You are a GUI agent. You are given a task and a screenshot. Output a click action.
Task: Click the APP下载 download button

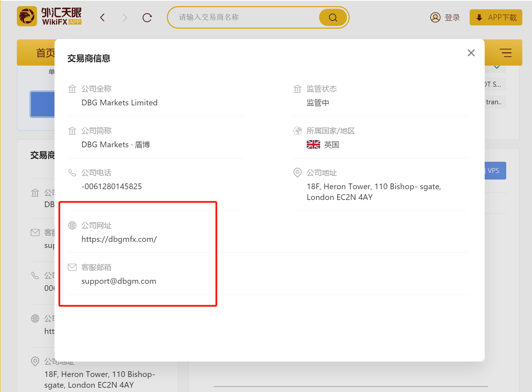(496, 18)
